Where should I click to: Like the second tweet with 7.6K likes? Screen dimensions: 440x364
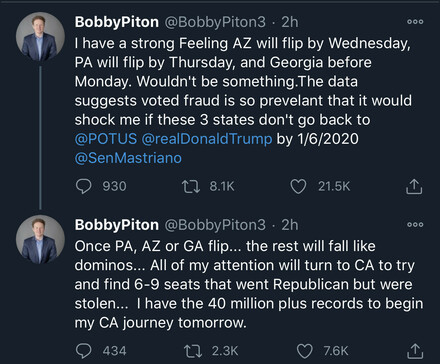tap(304, 351)
